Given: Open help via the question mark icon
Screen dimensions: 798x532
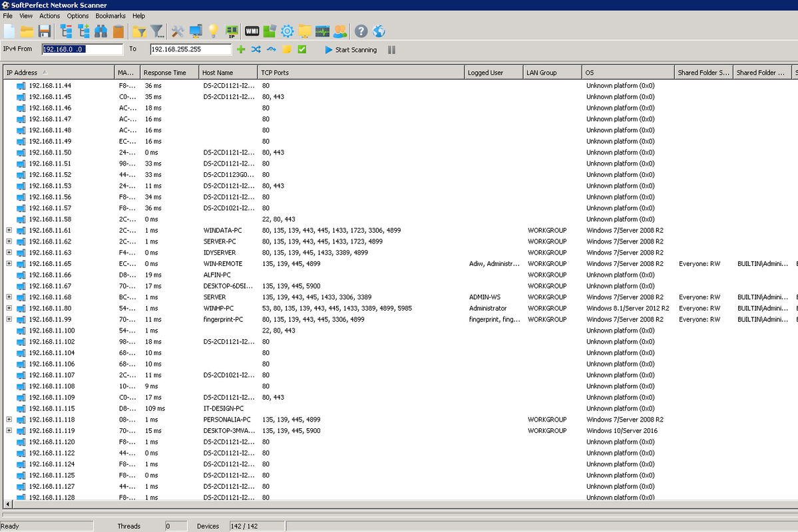Looking at the screenshot, I should (360, 31).
